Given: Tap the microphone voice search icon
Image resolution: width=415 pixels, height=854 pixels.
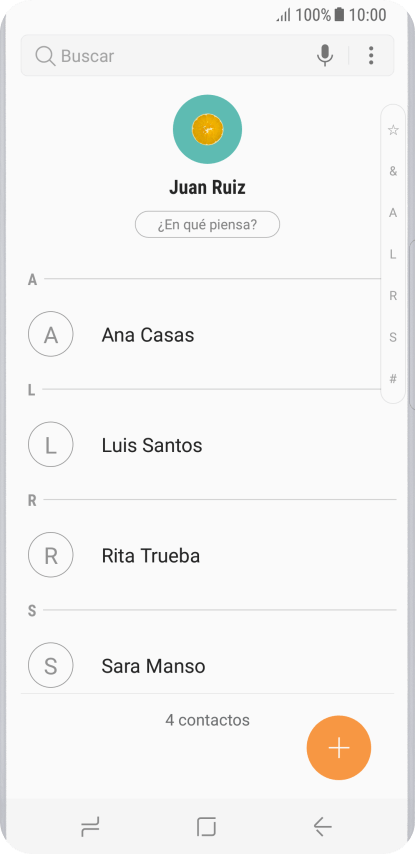Looking at the screenshot, I should click(325, 56).
